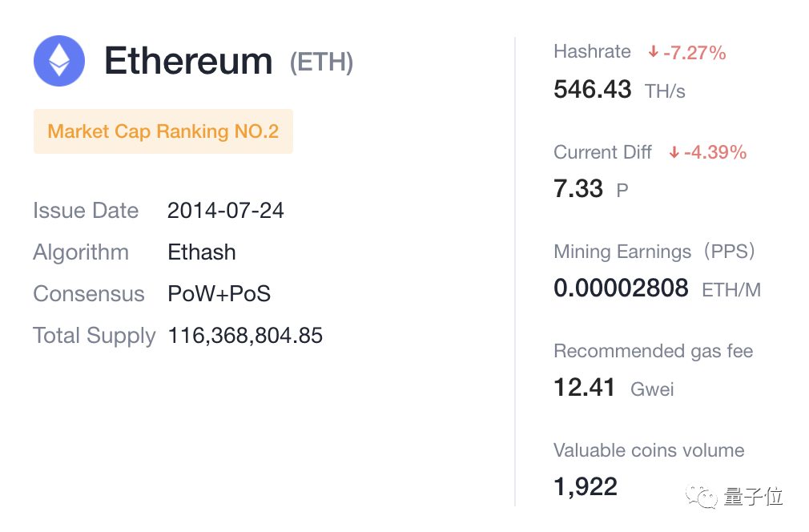The width and height of the screenshot is (809, 532).
Task: Select the Ethash algorithm value
Action: tap(202, 252)
